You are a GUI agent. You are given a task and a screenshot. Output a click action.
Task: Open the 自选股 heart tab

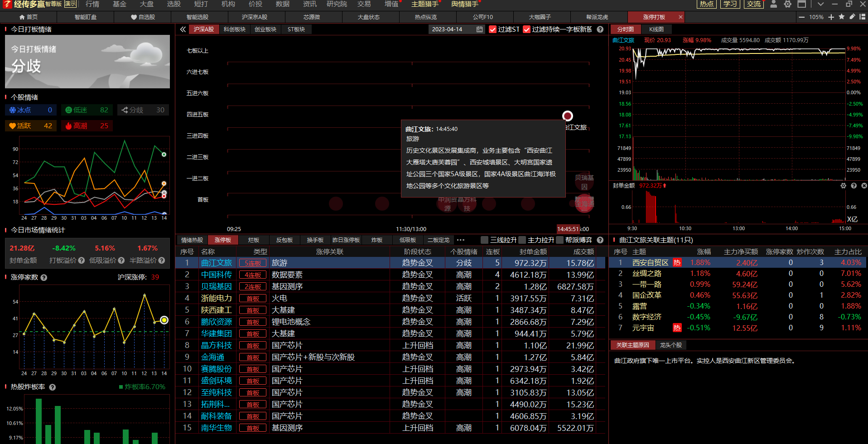pyautogui.click(x=143, y=17)
